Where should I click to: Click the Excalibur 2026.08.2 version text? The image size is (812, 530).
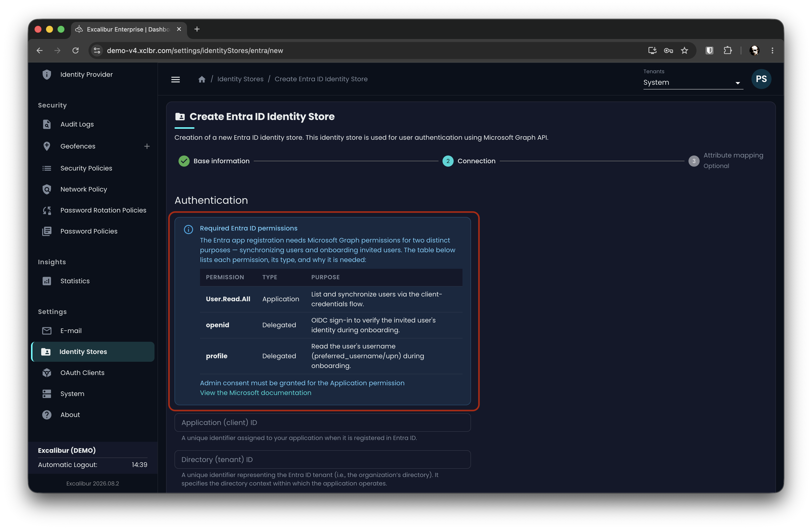[x=92, y=483]
